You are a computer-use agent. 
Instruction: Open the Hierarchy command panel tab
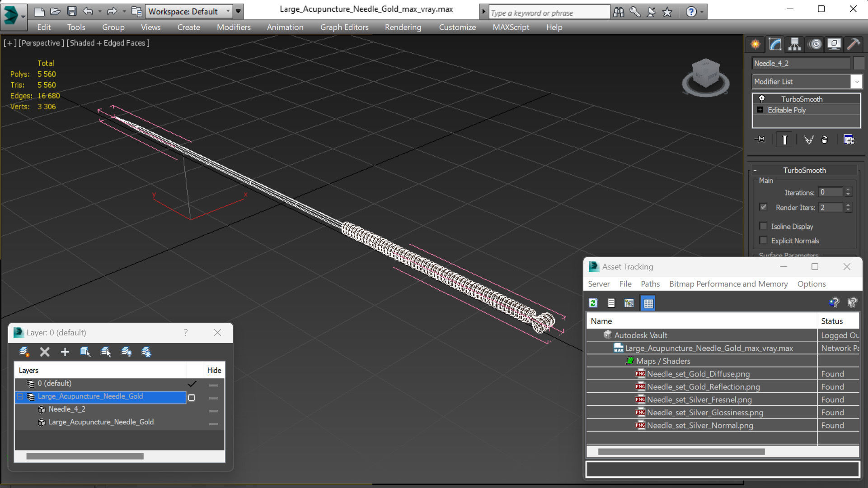[x=795, y=44]
